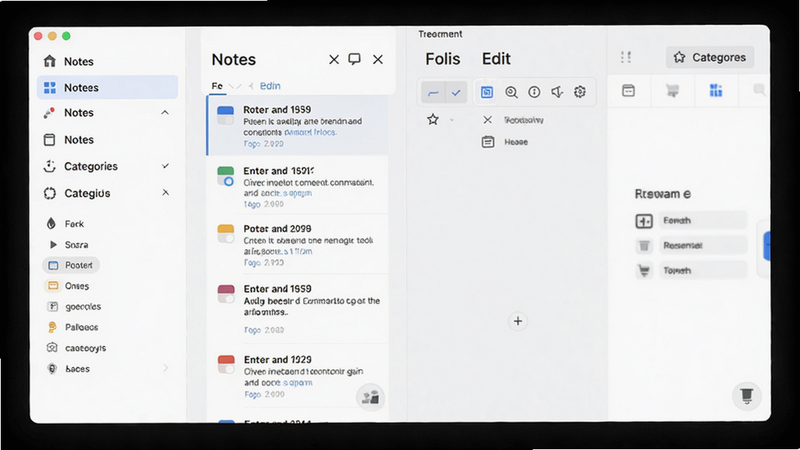Switch to the Edin tab
The width and height of the screenshot is (800, 450).
click(270, 86)
